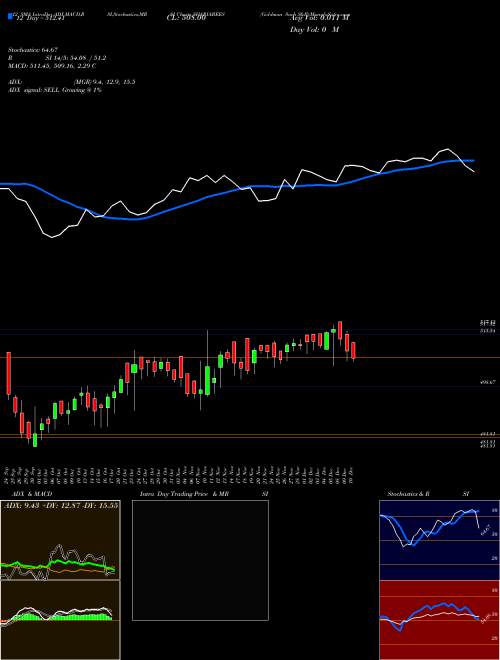Click the 'CL: 508.00' closing price value
This screenshot has height=660, width=500.
tap(186, 18)
